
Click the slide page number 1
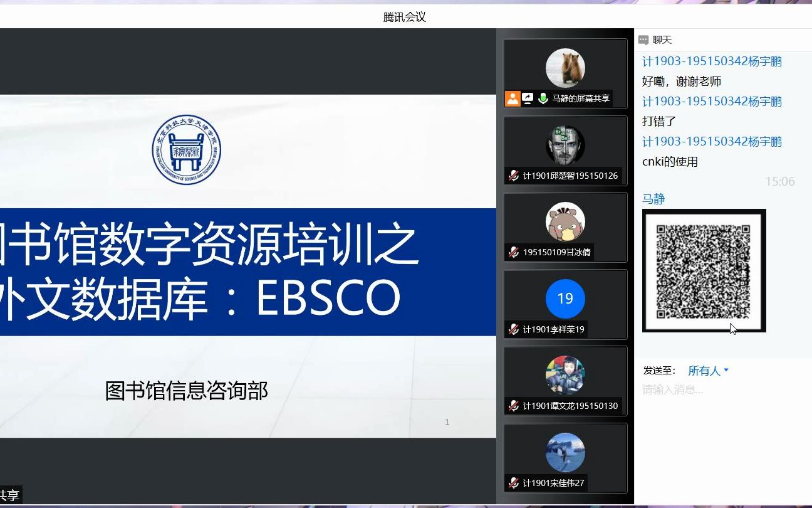tap(447, 422)
